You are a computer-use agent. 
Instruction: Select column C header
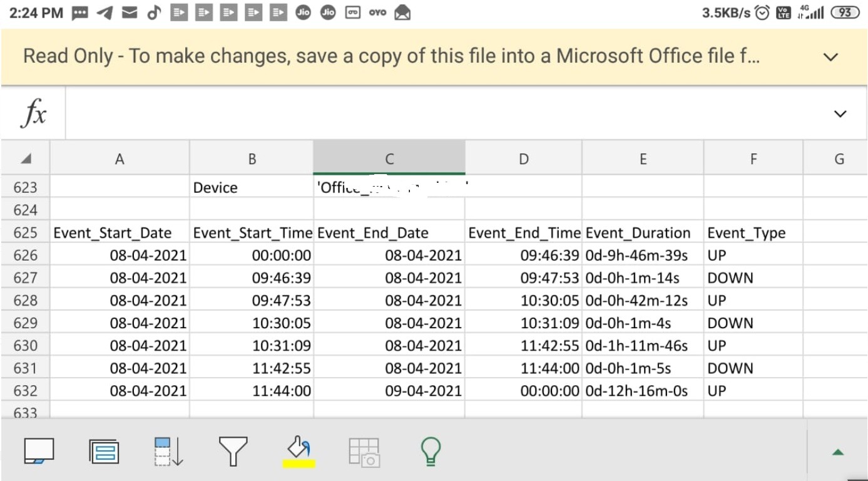(389, 159)
